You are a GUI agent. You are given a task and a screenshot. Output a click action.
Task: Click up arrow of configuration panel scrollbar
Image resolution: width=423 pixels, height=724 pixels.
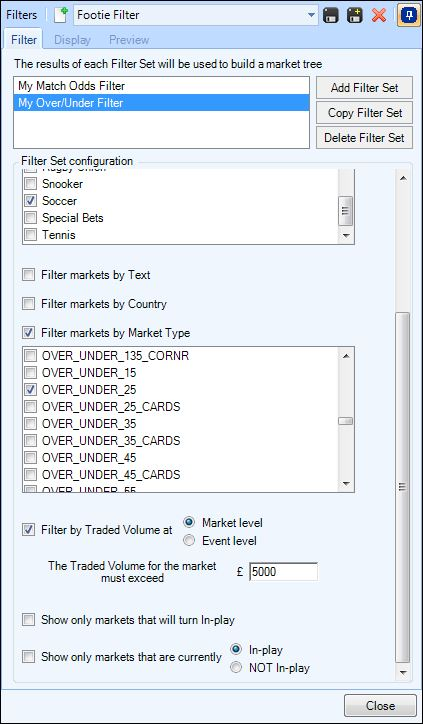point(403,179)
